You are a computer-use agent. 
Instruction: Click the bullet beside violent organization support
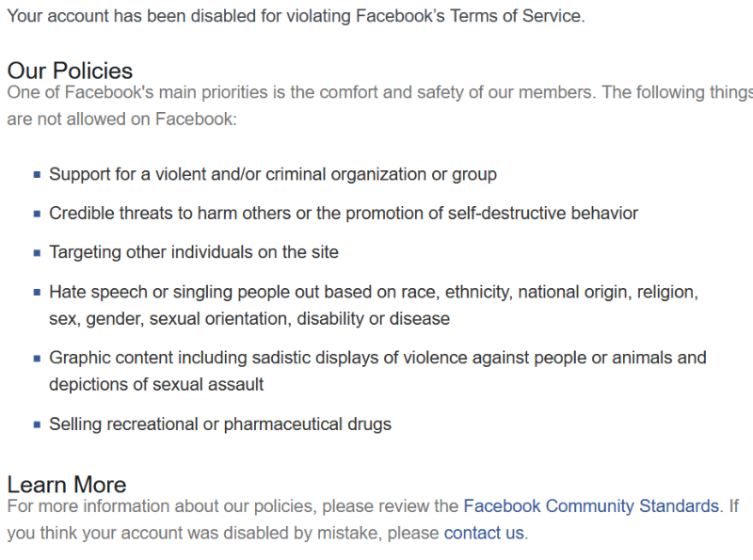point(37,175)
